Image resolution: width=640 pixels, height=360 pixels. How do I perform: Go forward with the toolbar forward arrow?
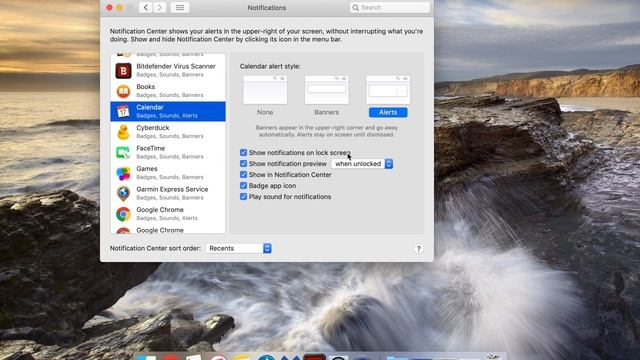pyautogui.click(x=160, y=7)
